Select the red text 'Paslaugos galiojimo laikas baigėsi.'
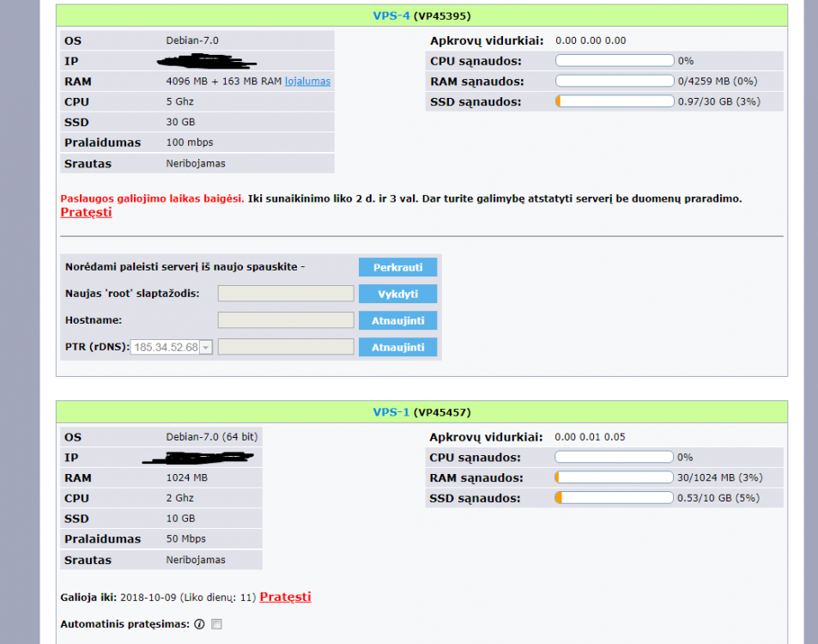Viewport: 818px width, 644px height. tap(152, 199)
